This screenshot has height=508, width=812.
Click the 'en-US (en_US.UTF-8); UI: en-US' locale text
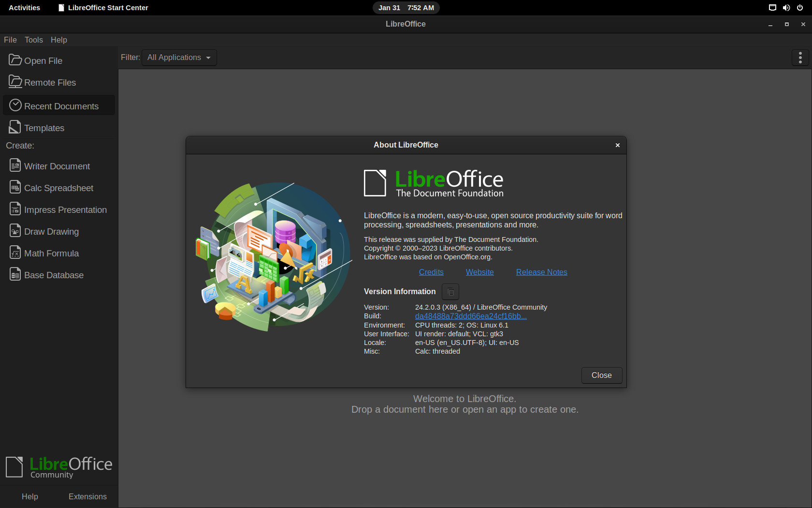467,343
